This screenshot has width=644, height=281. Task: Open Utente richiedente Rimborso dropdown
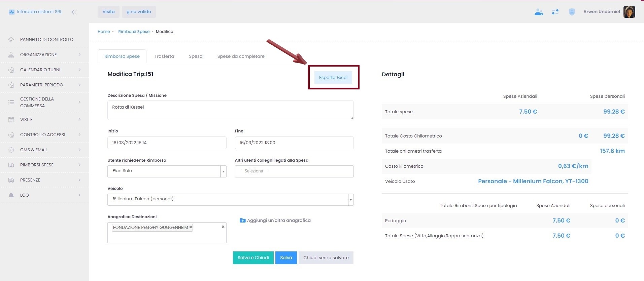click(223, 171)
